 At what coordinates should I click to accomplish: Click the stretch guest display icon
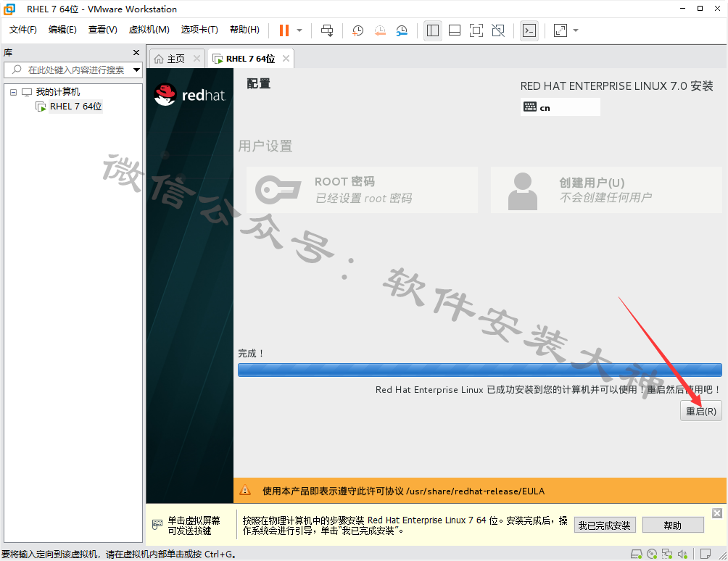pos(561,30)
